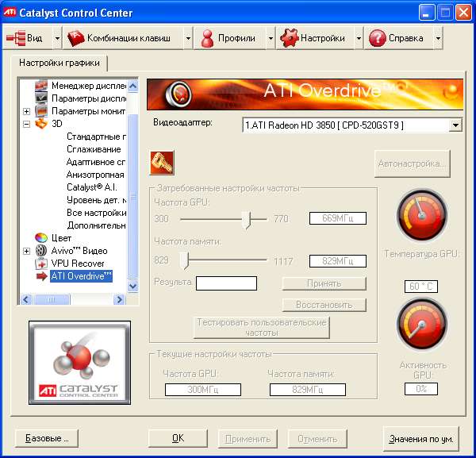Viewport: 476px width, 458px height.
Task: Select ATI Overdrive in the tree
Action: [82, 276]
